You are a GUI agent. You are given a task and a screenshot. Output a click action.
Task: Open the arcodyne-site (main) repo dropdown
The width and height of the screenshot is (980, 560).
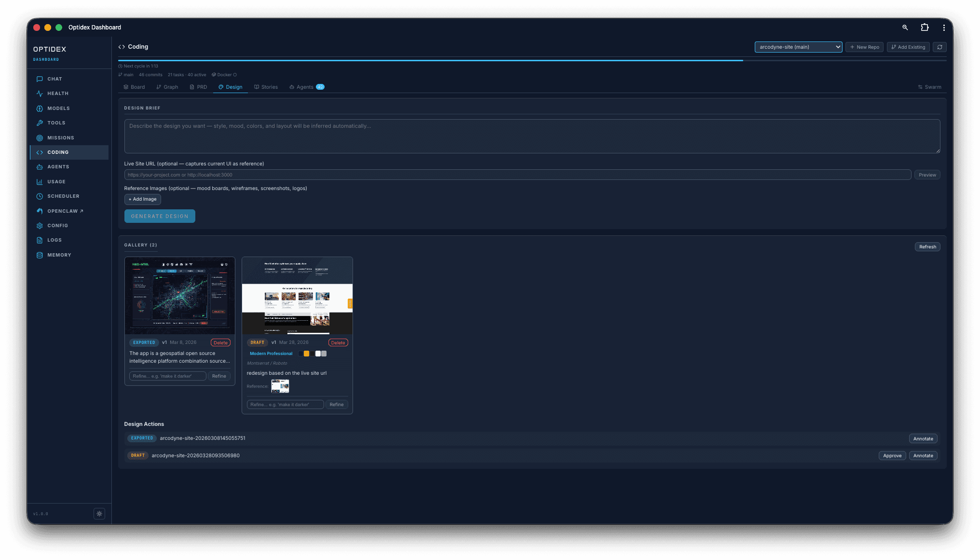pyautogui.click(x=798, y=47)
